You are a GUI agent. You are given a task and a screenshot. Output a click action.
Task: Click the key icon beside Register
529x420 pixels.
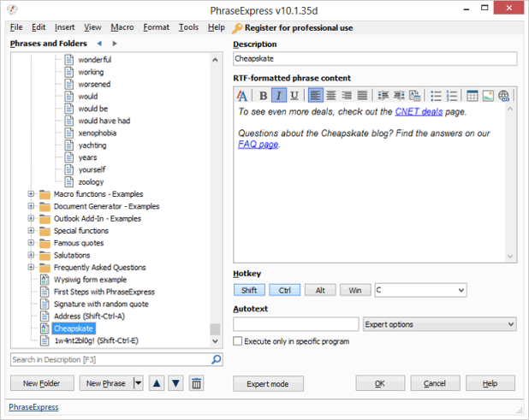pos(237,28)
